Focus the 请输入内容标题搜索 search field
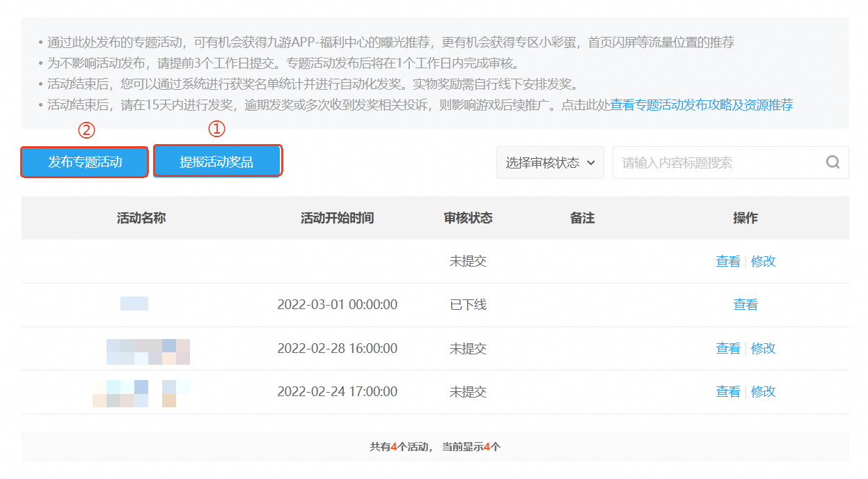The height and width of the screenshot is (479, 868). pyautogui.click(x=717, y=162)
